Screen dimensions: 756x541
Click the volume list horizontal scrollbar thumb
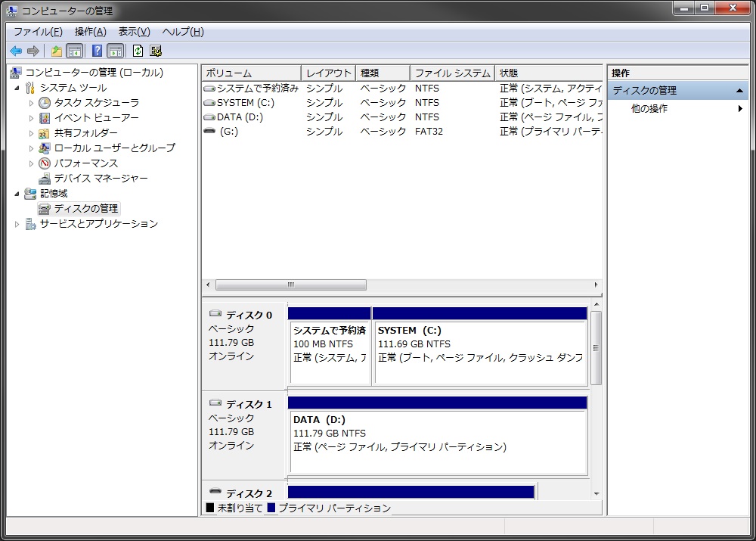point(291,284)
